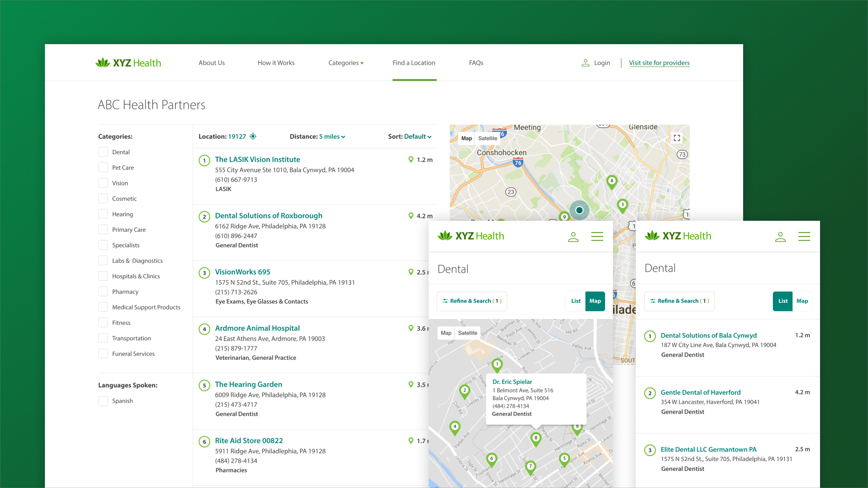The height and width of the screenshot is (488, 868).
Task: Click the map fullscreen expand icon
Action: tap(677, 138)
